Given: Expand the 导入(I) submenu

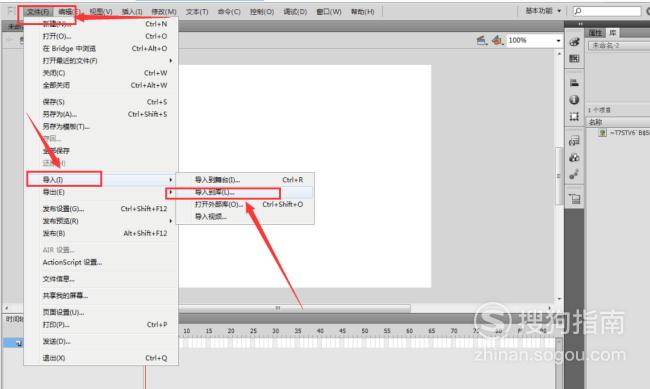Looking at the screenshot, I should [x=102, y=180].
